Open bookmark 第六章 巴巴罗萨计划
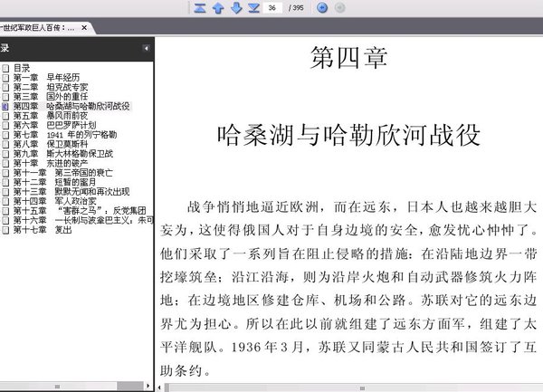543x392 pixels. pos(54,125)
